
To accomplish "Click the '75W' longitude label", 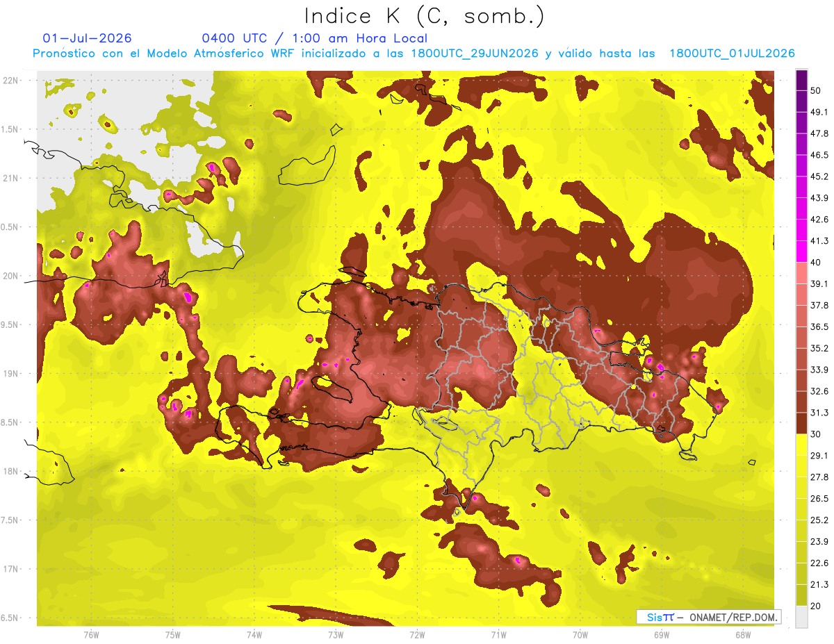I will click(x=173, y=634).
